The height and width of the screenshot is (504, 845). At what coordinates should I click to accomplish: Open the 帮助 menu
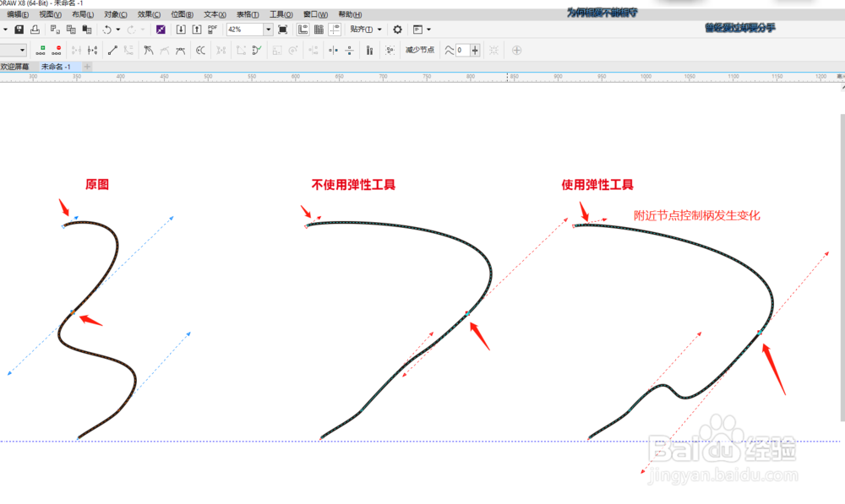tap(350, 14)
